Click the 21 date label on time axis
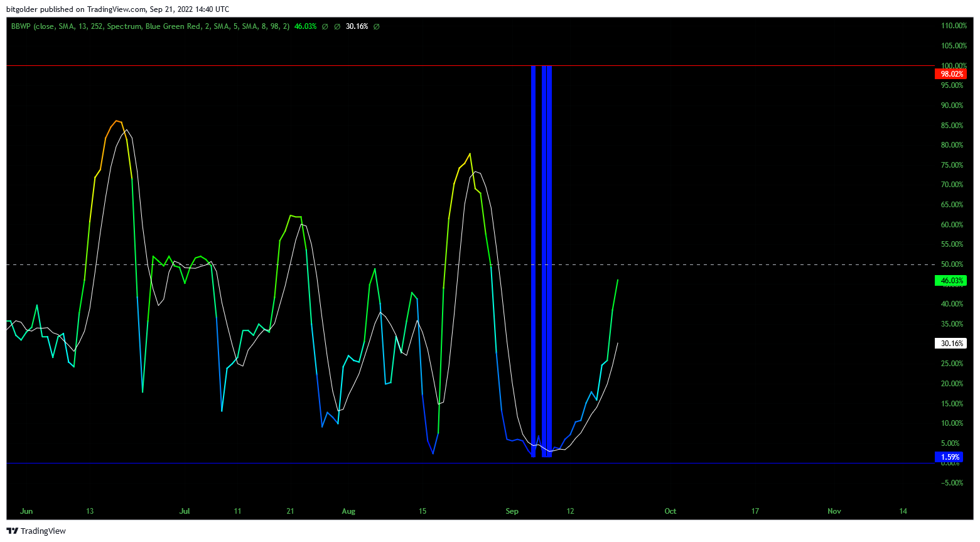The width and height of the screenshot is (980, 542). (x=290, y=511)
